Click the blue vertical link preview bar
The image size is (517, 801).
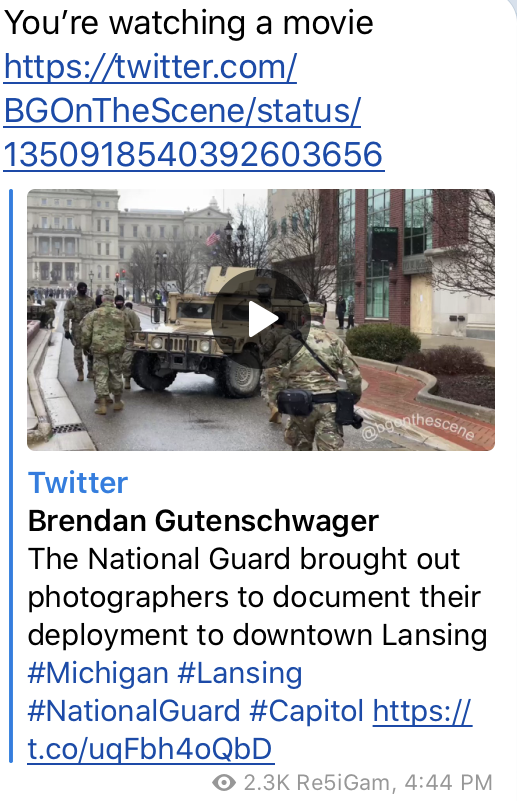11,476
